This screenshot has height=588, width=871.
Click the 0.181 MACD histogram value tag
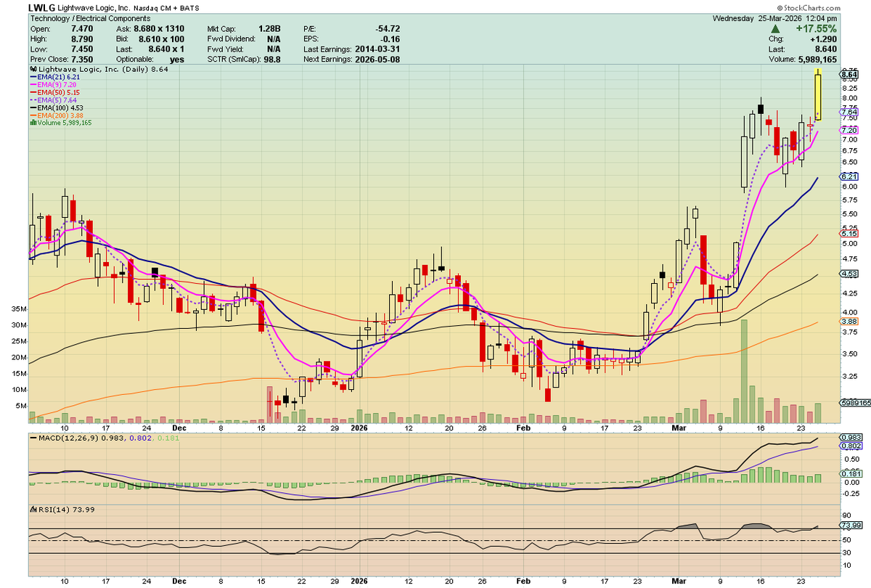(x=851, y=475)
